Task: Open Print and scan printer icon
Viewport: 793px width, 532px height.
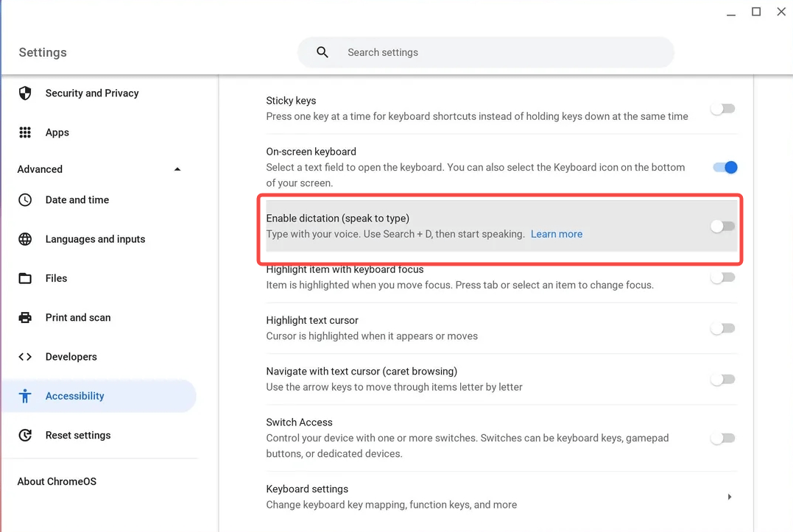Action: (25, 317)
